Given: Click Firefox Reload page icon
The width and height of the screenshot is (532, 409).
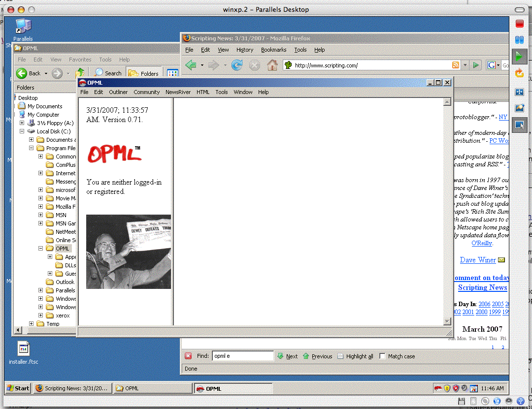Looking at the screenshot, I should (x=237, y=65).
